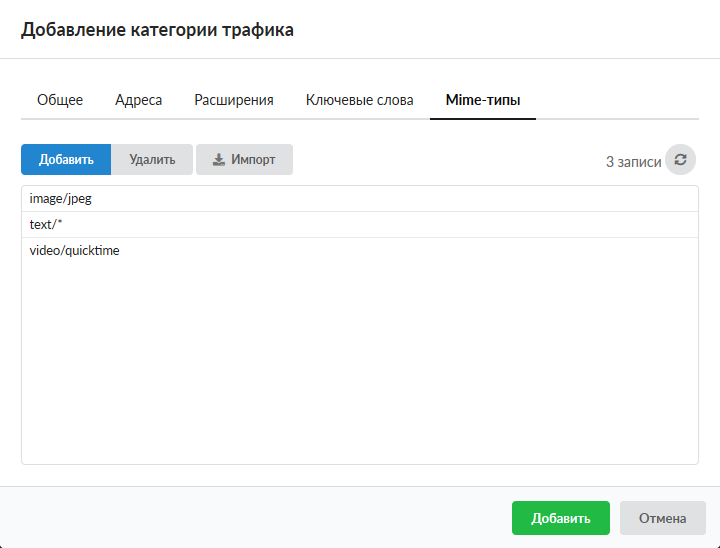Select the image/jpeg entry
The image size is (720, 548).
click(60, 199)
